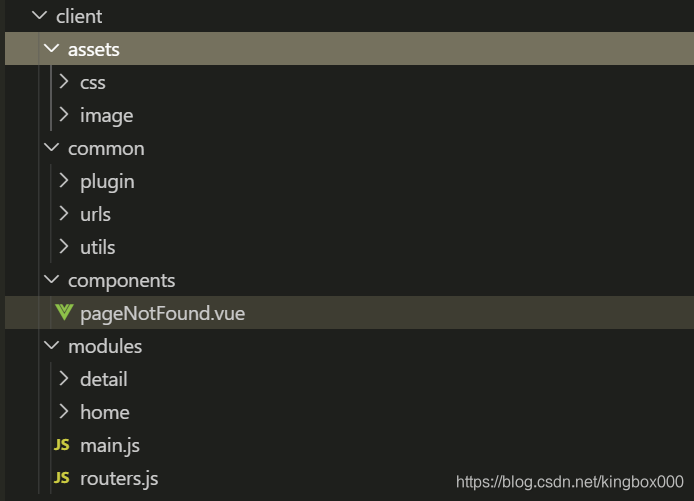This screenshot has width=694, height=501.
Task: Collapse the common folder chevron
Action: pyautogui.click(x=52, y=147)
